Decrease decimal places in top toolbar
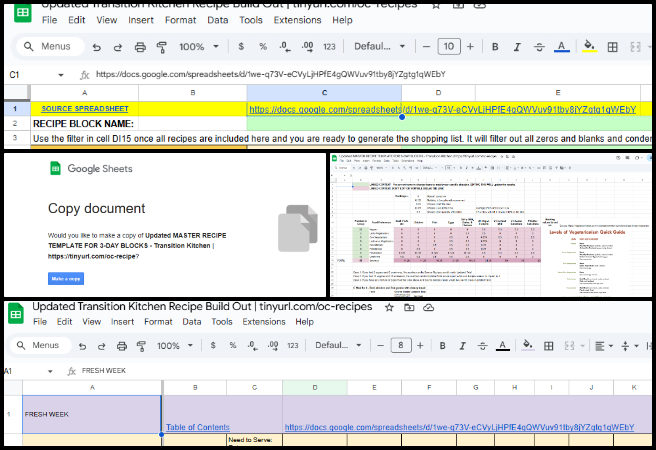The width and height of the screenshot is (656, 450). 285,46
